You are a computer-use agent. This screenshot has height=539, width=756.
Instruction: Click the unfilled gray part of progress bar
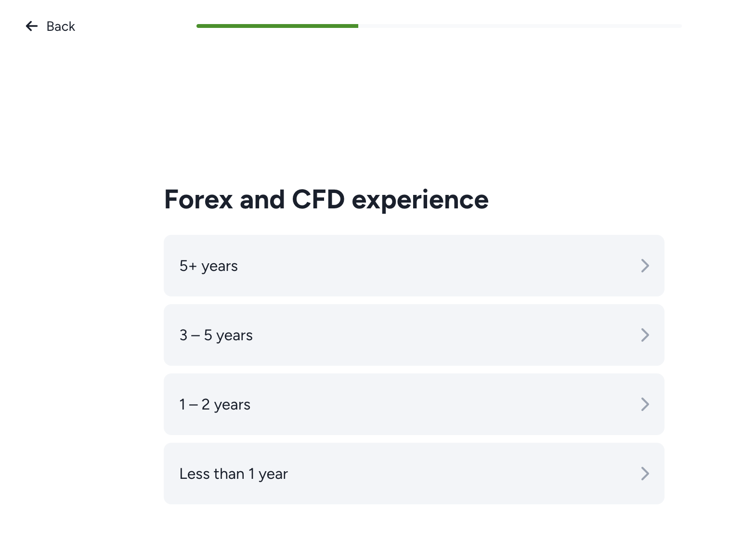click(x=520, y=26)
